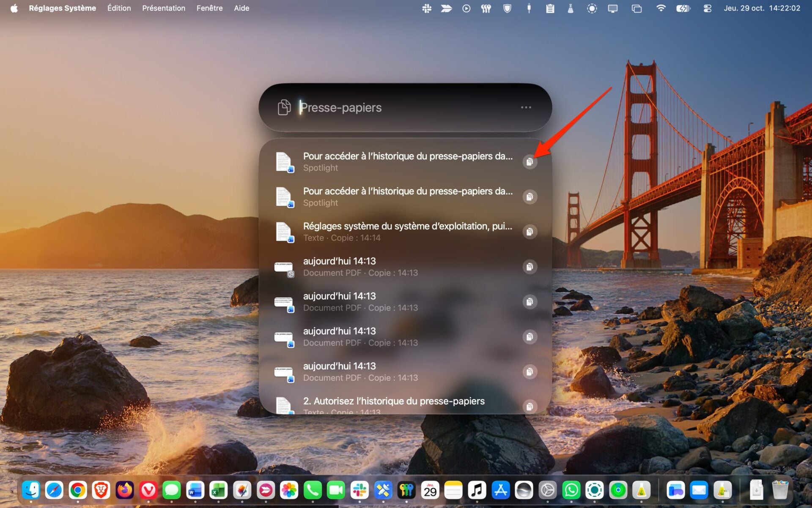Open Stage Manager icon in menu bar

tap(636, 8)
